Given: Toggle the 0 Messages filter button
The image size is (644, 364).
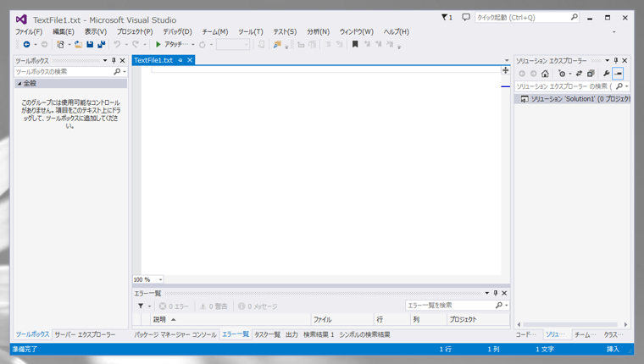Looking at the screenshot, I should pyautogui.click(x=258, y=306).
